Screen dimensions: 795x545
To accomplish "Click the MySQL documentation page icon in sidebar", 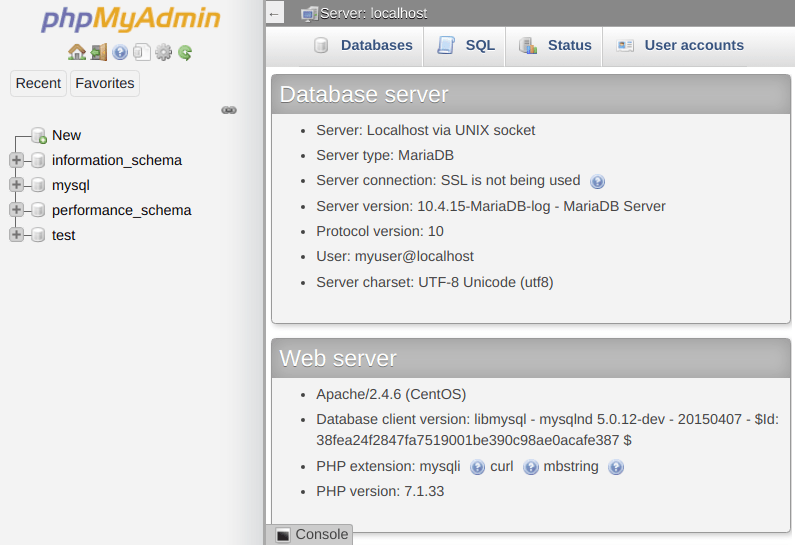I will 142,53.
